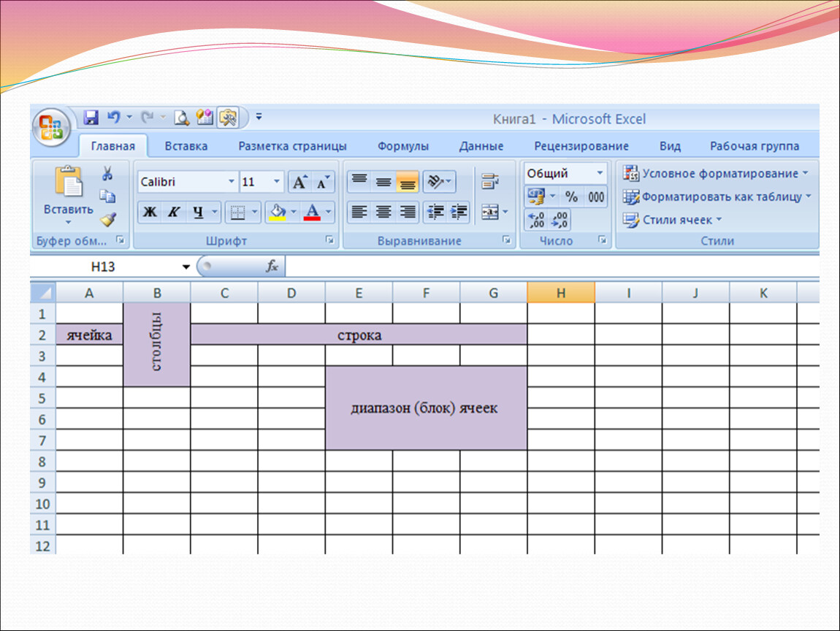Click the borders icon
This screenshot has width=840, height=631.
(x=237, y=212)
